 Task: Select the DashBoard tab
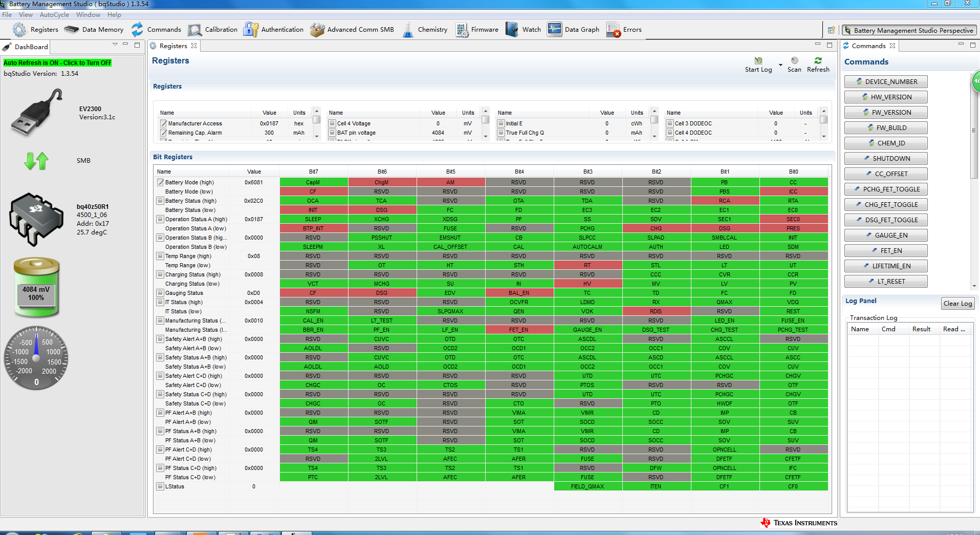pyautogui.click(x=26, y=47)
